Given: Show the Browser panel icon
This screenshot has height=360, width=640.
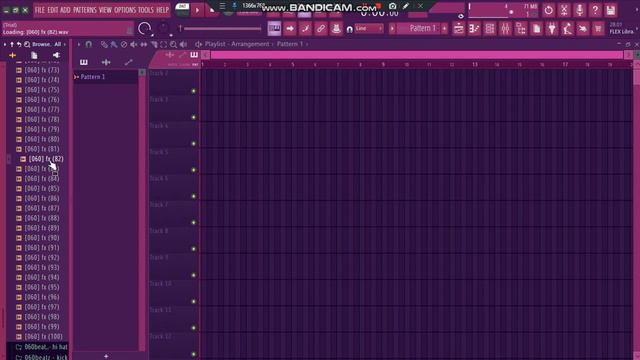Looking at the screenshot, I should coord(521,29).
